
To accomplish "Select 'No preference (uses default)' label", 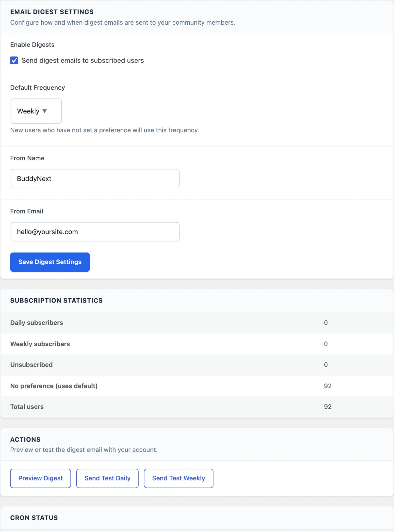I will tap(54, 386).
